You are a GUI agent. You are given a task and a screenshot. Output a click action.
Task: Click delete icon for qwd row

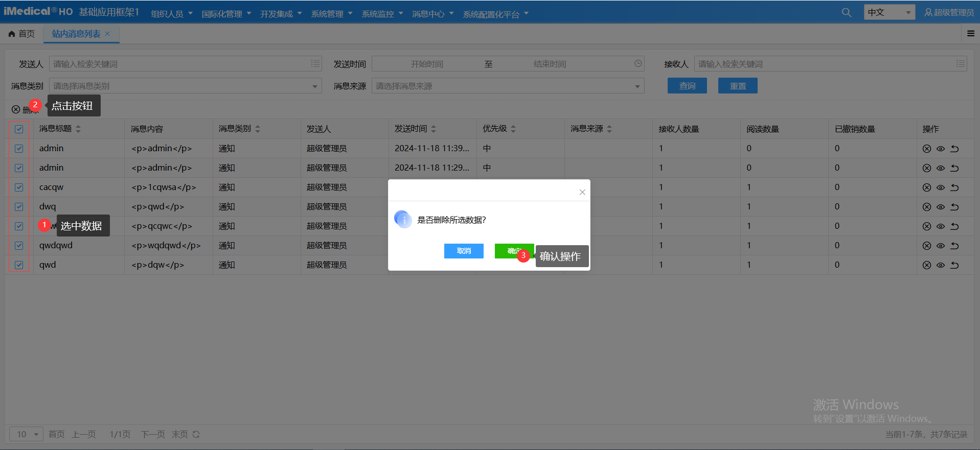(x=927, y=265)
